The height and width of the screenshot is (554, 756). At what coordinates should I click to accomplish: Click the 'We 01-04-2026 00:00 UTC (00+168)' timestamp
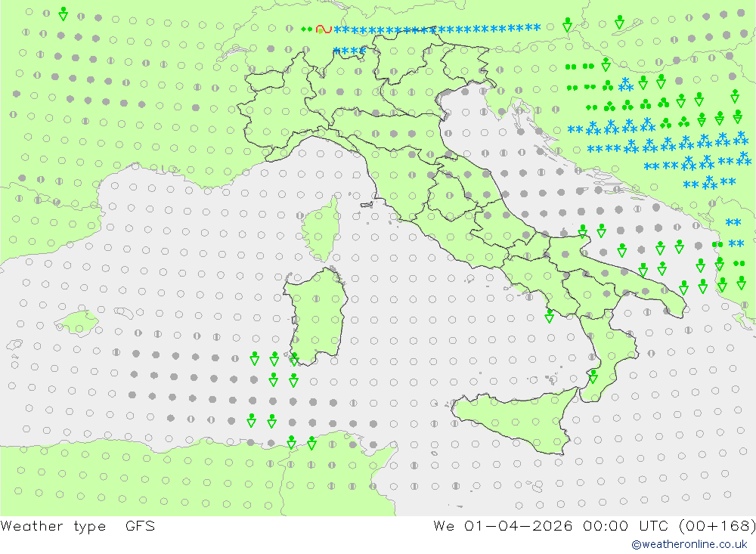594,526
